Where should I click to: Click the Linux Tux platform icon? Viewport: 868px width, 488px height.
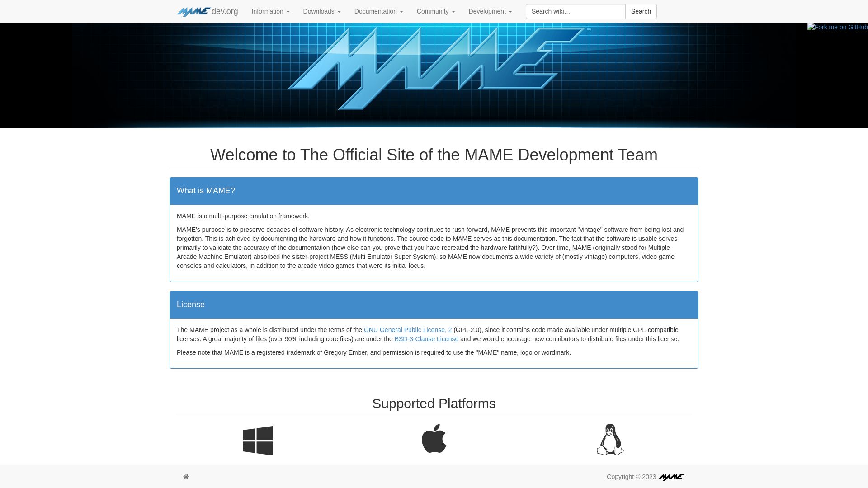coord(610,440)
